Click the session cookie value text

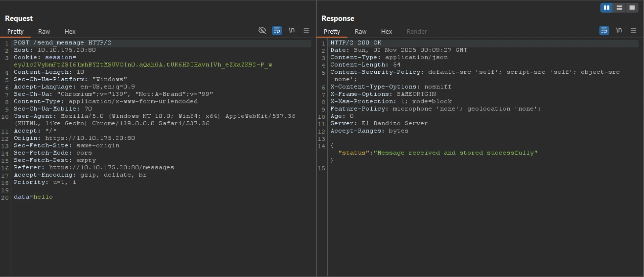click(x=143, y=65)
